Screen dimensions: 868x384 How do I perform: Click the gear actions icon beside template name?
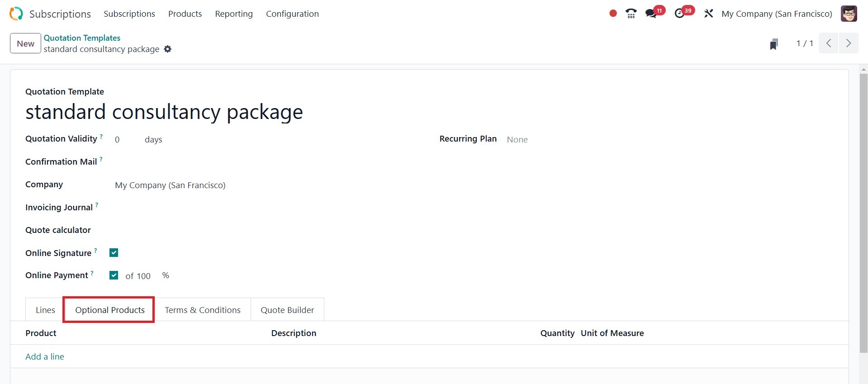click(168, 49)
